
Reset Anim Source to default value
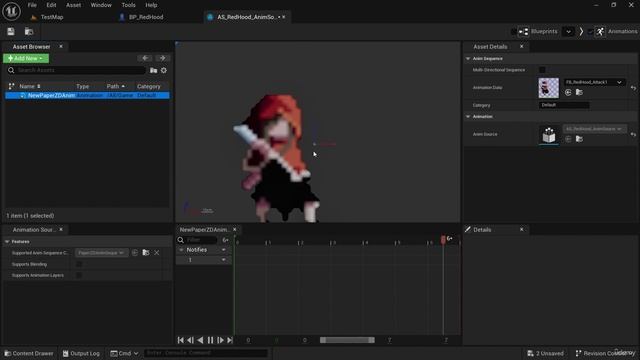[633, 134]
